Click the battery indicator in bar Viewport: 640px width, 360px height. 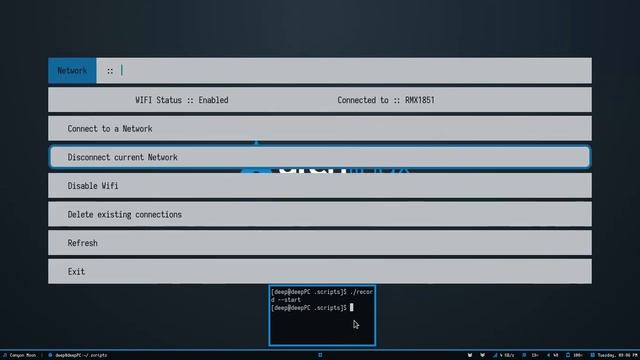pyautogui.click(x=574, y=356)
